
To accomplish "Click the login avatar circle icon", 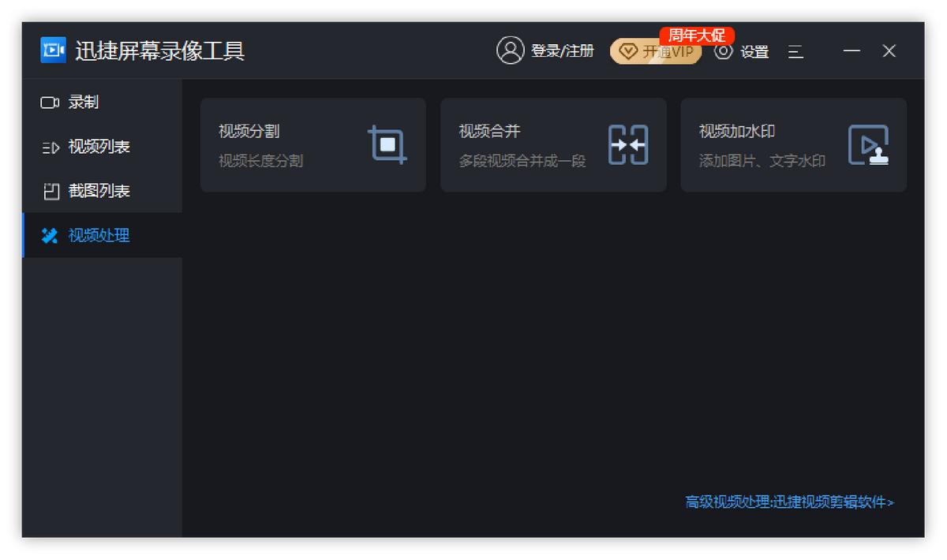I will [508, 50].
